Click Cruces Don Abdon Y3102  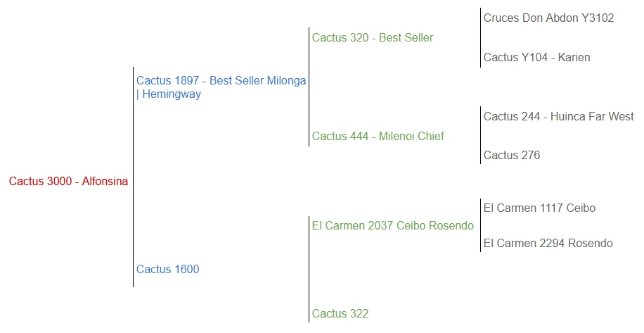tap(548, 18)
